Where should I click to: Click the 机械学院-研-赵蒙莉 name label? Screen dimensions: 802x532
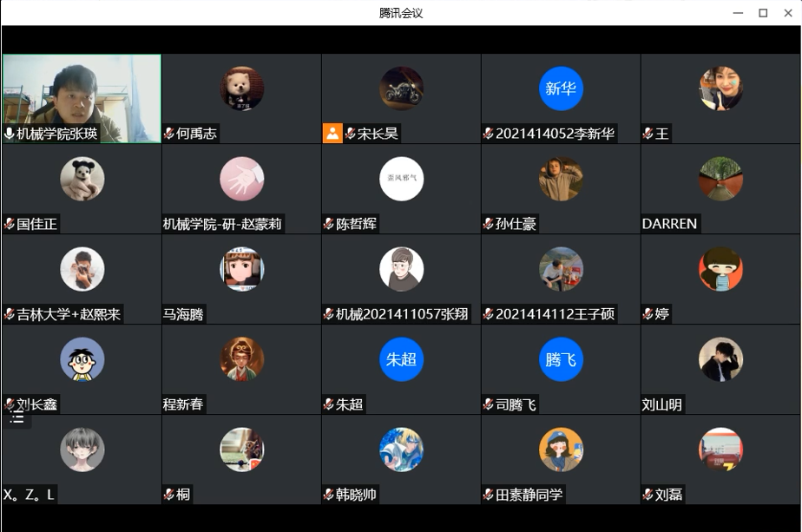click(222, 224)
